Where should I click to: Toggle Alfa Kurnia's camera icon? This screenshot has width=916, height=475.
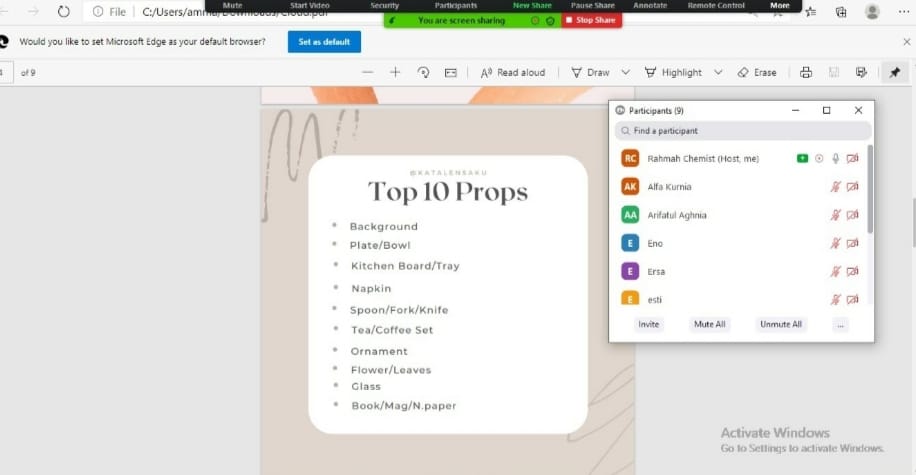(x=853, y=186)
